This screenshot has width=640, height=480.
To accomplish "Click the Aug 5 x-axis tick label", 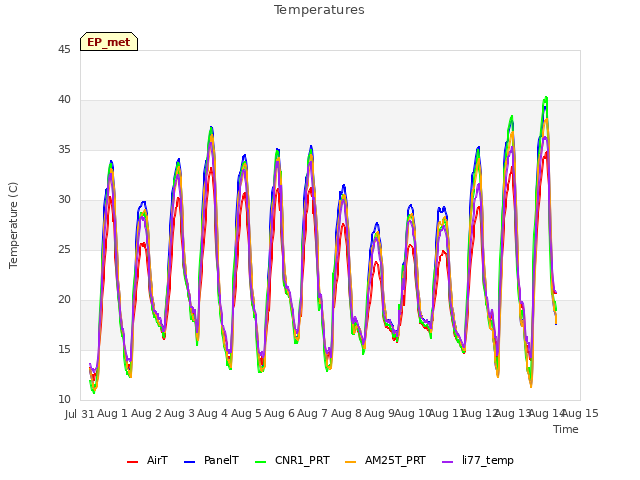I will (246, 413).
